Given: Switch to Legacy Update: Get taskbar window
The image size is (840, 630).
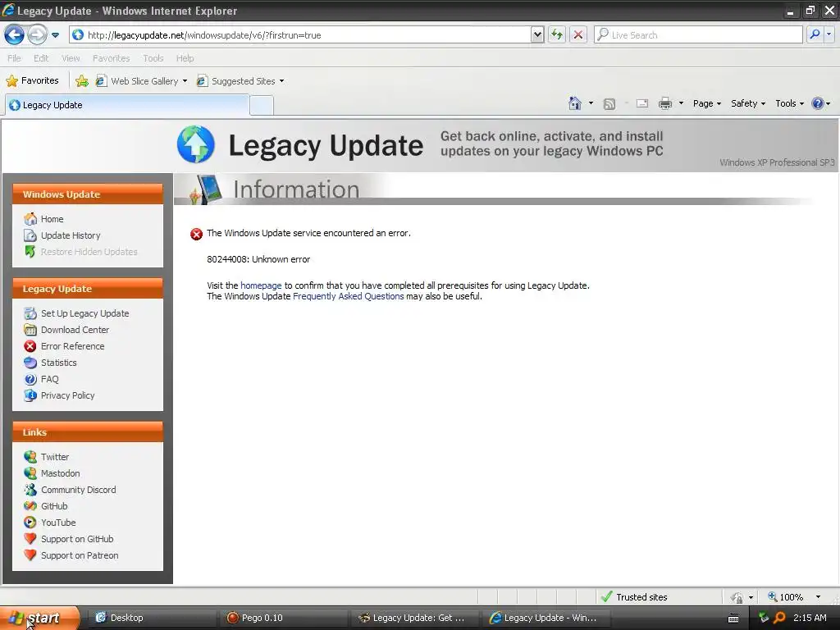Looking at the screenshot, I should (415, 618).
